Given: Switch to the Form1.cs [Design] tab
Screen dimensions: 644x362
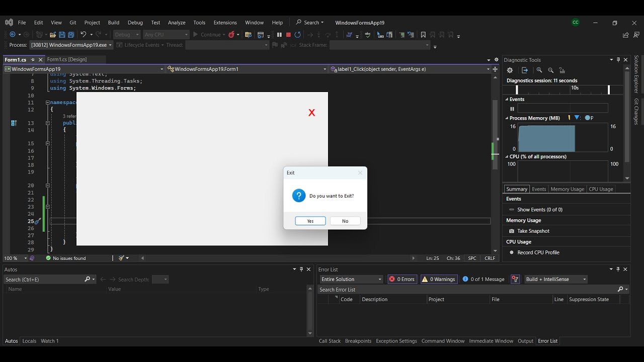Looking at the screenshot, I should coord(67,59).
